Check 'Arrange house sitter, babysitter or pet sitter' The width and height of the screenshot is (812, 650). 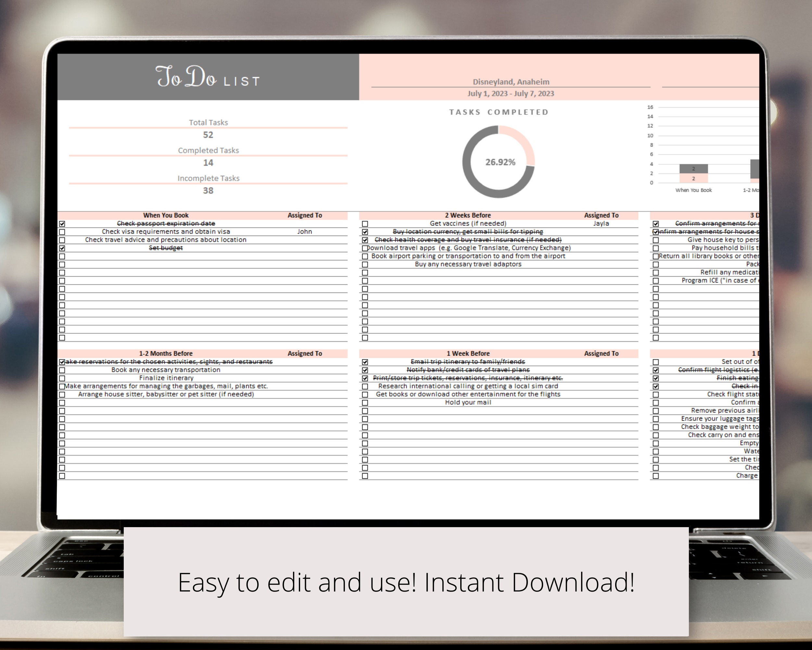pos(61,394)
